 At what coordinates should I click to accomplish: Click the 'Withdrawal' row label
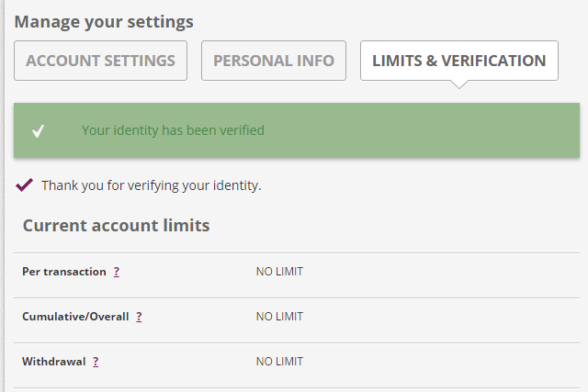coord(54,362)
